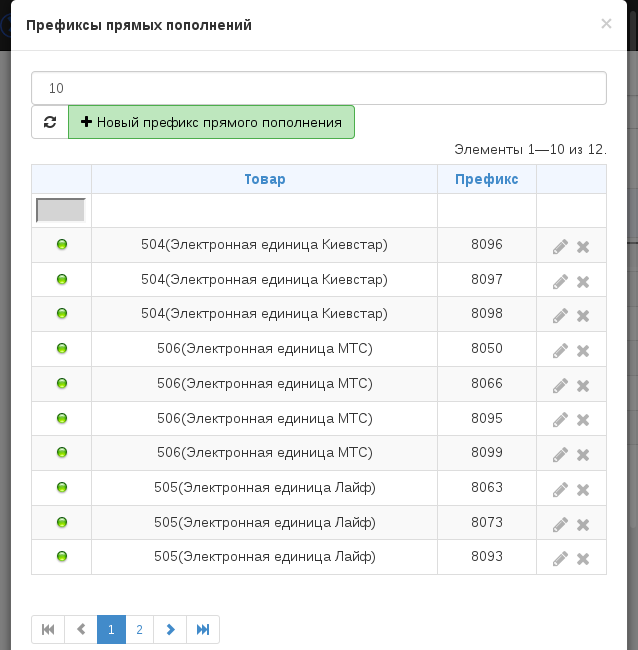Toggle green status for prefix 8073
The height and width of the screenshot is (650, 638).
click(62, 522)
